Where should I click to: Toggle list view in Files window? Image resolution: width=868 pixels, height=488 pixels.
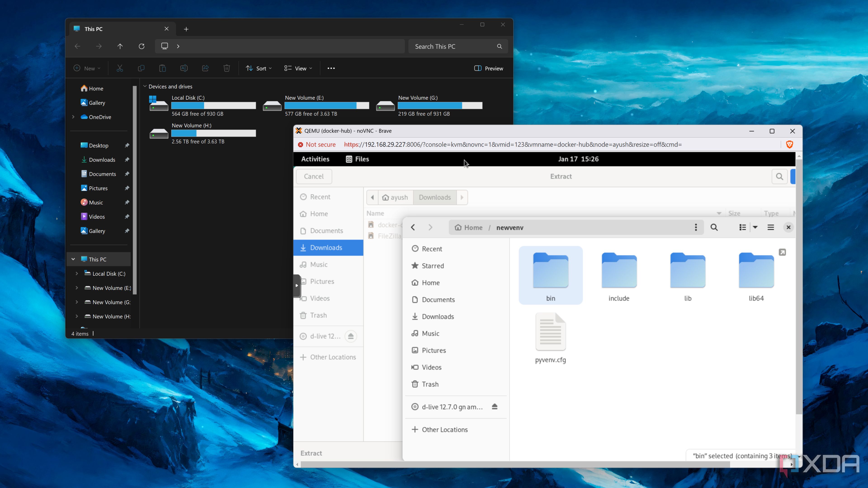pyautogui.click(x=742, y=227)
